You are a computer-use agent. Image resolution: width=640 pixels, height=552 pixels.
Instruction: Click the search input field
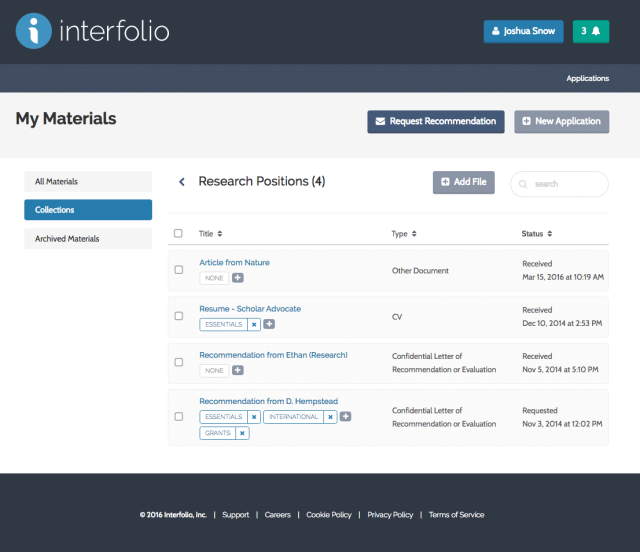coord(560,184)
